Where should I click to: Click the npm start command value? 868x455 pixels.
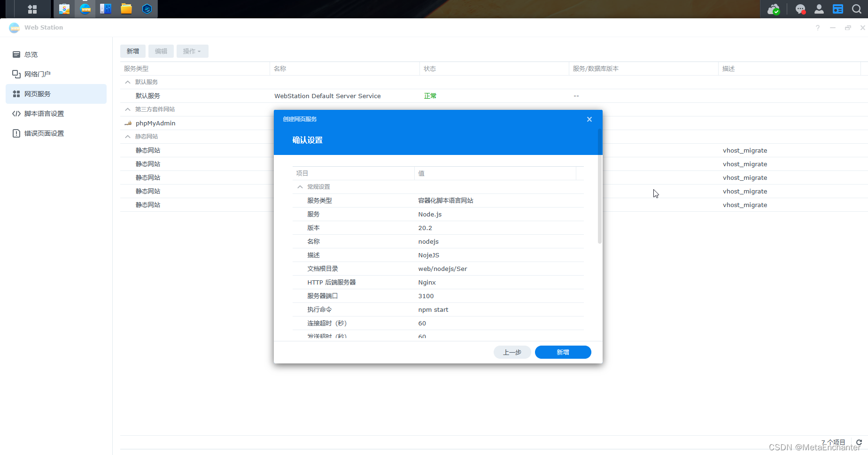433,309
